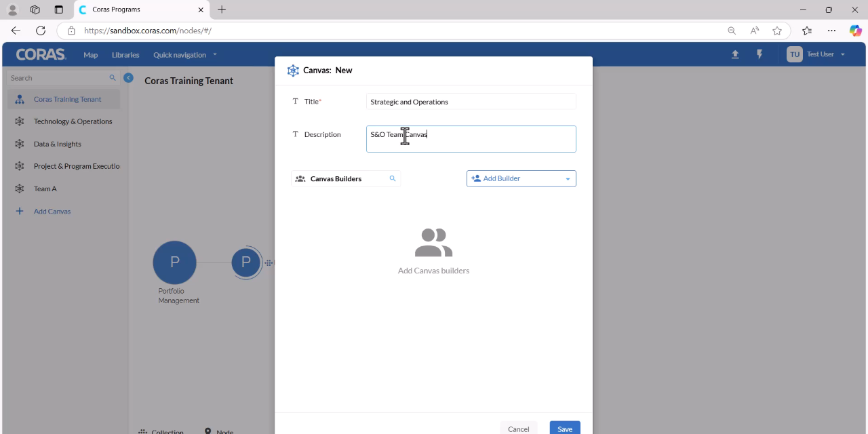868x434 pixels.
Task: Open the Favorites list icon
Action: tap(807, 31)
